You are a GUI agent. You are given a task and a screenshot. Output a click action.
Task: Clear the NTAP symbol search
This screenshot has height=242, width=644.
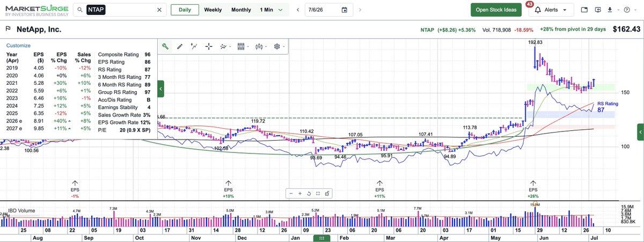click(159, 10)
